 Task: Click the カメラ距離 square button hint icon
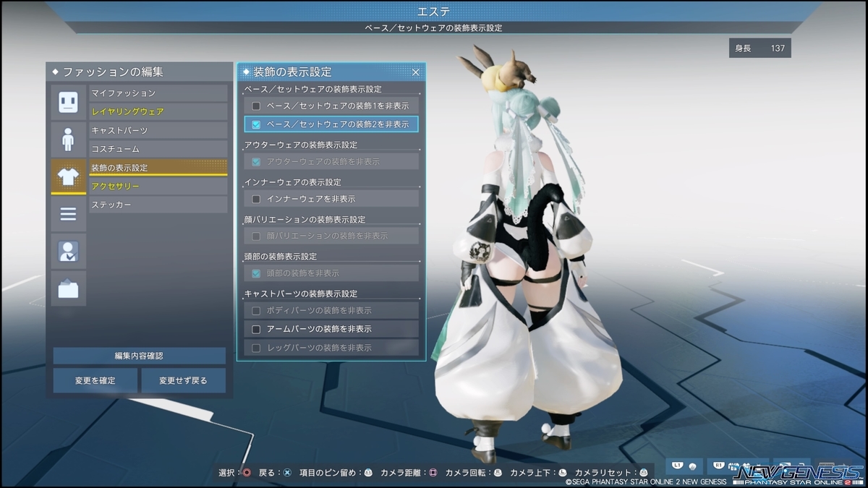tap(433, 473)
